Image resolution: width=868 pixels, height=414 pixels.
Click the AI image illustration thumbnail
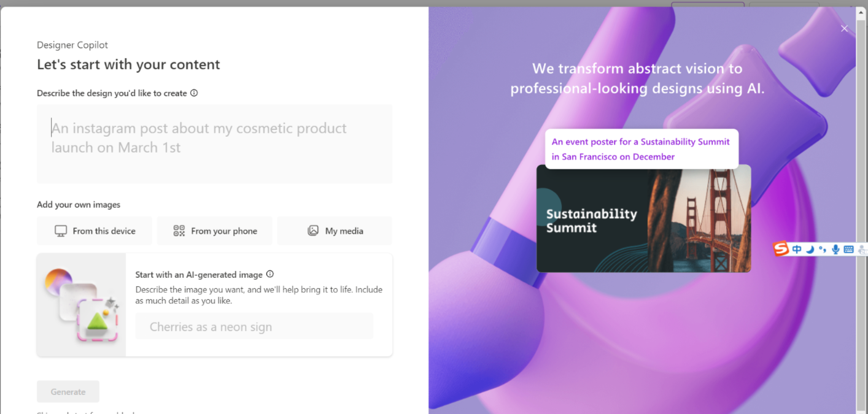tap(82, 305)
